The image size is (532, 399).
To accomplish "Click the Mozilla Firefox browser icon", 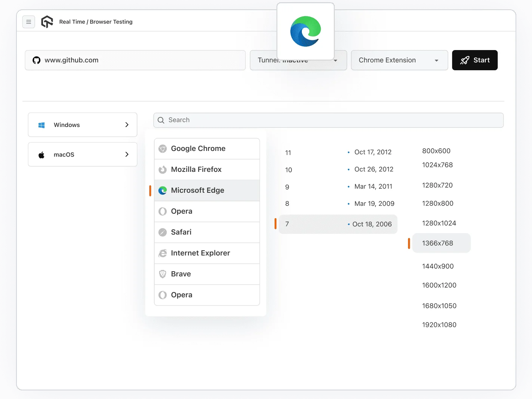I will (x=163, y=170).
